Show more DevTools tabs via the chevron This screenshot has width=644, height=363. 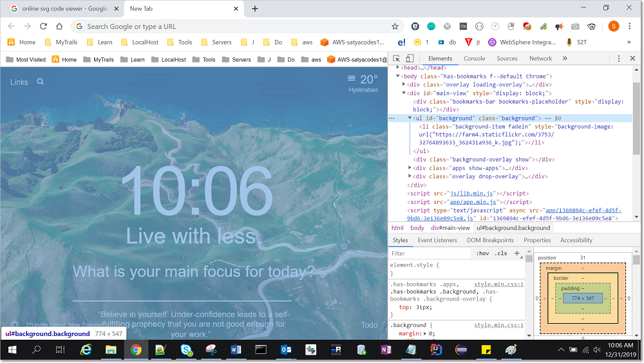(565, 59)
